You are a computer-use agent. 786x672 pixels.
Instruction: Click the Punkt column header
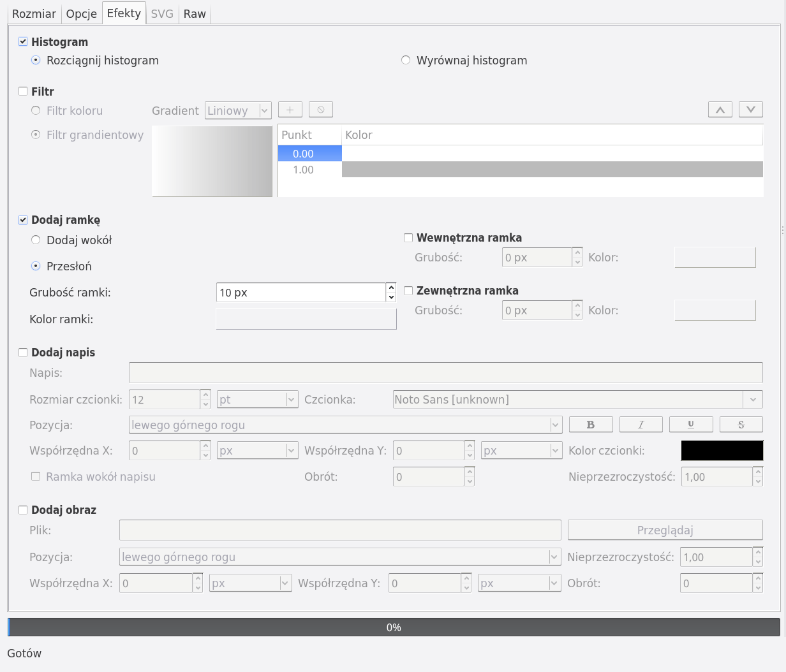[310, 135]
